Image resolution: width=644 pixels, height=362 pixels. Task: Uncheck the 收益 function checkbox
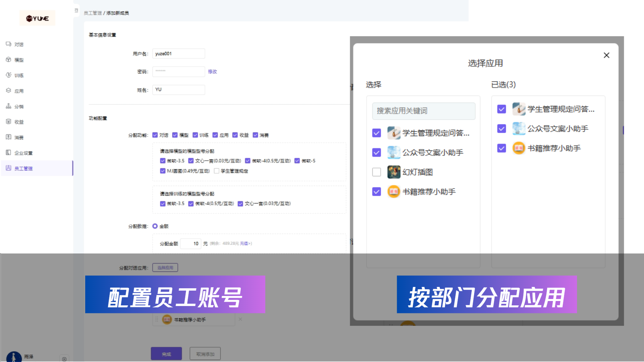click(x=235, y=135)
